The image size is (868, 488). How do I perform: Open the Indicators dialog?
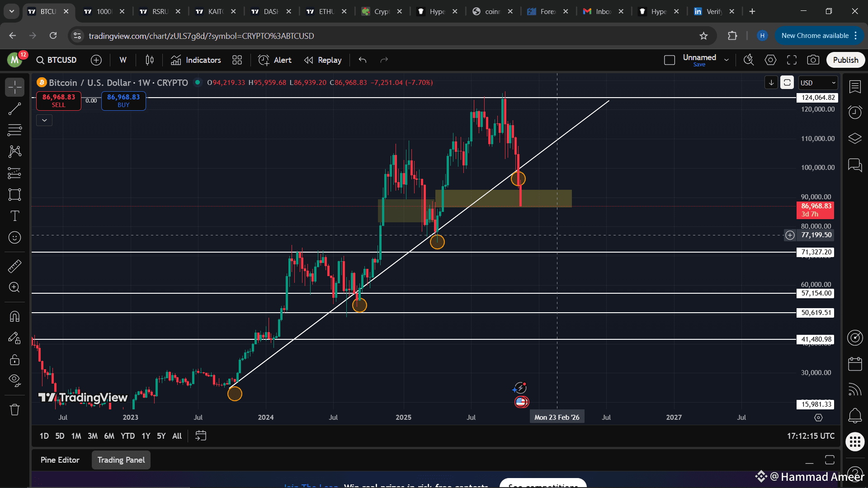tap(196, 60)
